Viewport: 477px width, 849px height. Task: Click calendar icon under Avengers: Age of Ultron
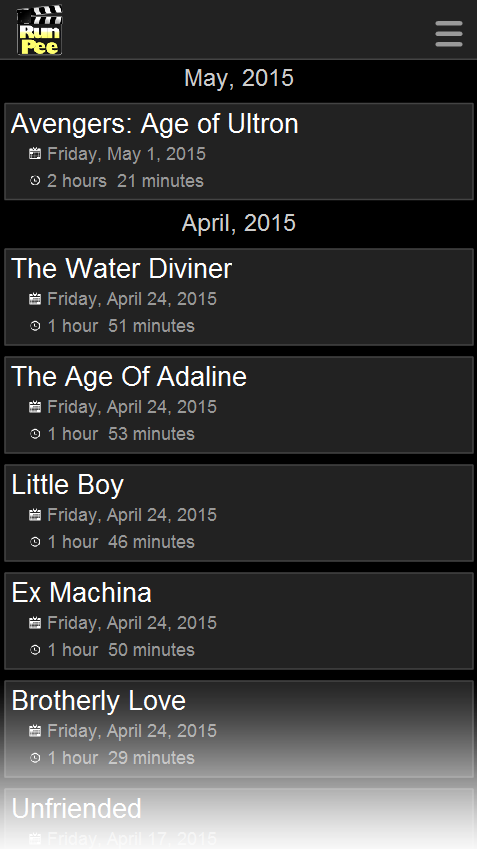35,154
